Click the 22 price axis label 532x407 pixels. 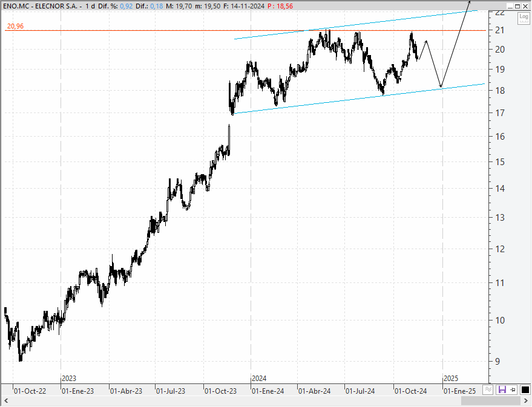click(500, 13)
